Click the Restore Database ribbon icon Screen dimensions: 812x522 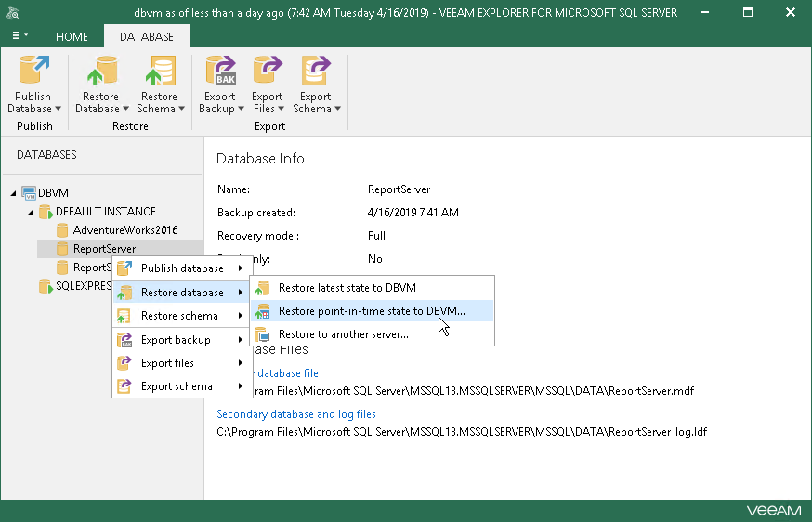point(102,71)
